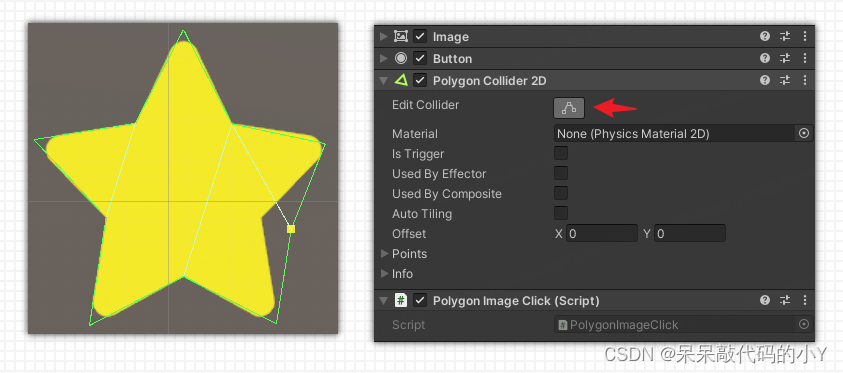843x373 pixels.
Task: Enable the Auto Tiling checkbox
Action: (561, 213)
